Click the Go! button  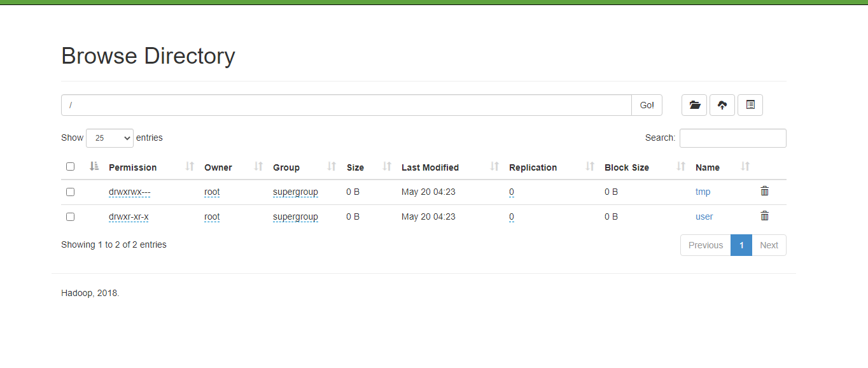coord(647,104)
